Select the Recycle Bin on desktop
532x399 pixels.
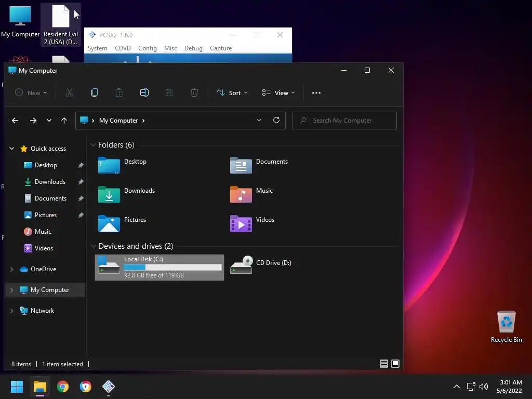pos(506,327)
